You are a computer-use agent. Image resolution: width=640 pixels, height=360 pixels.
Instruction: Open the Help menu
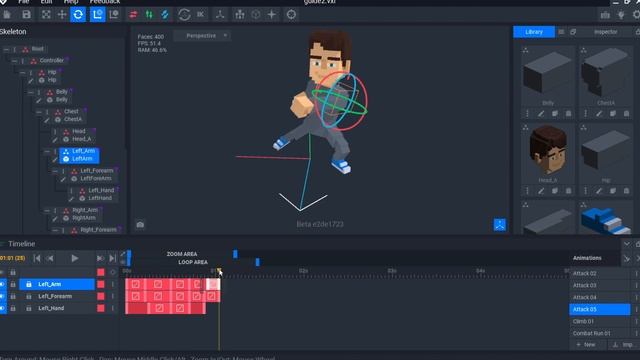click(x=71, y=2)
